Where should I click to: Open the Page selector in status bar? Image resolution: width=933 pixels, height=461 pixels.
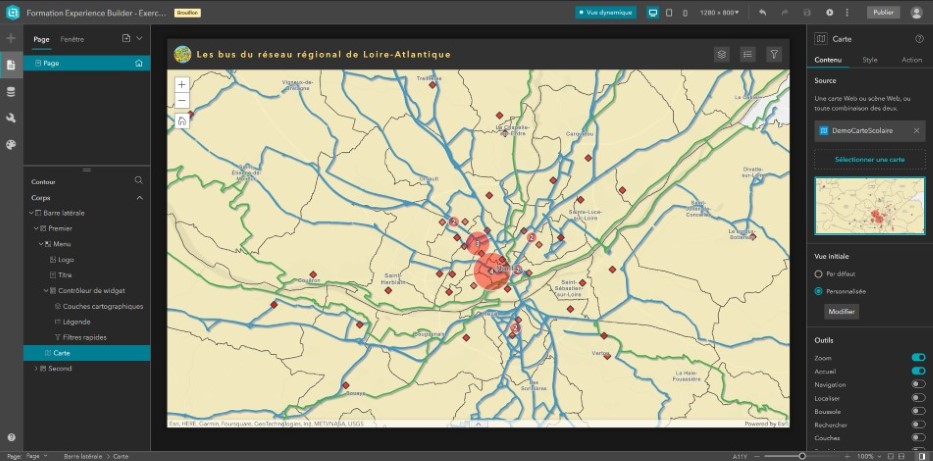[x=37, y=456]
